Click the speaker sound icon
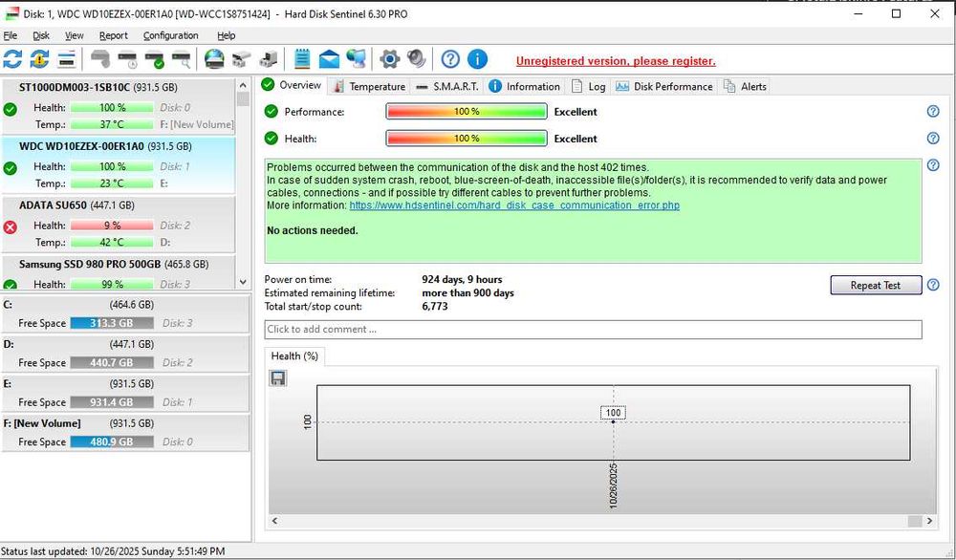The height and width of the screenshot is (560, 956). [x=417, y=59]
